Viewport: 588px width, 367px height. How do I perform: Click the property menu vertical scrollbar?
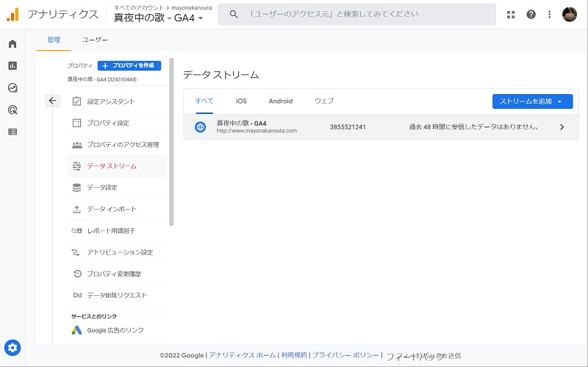(171, 142)
